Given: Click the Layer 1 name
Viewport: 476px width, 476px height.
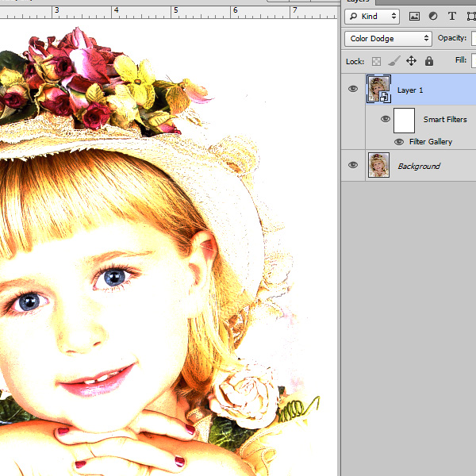Looking at the screenshot, I should pyautogui.click(x=410, y=90).
